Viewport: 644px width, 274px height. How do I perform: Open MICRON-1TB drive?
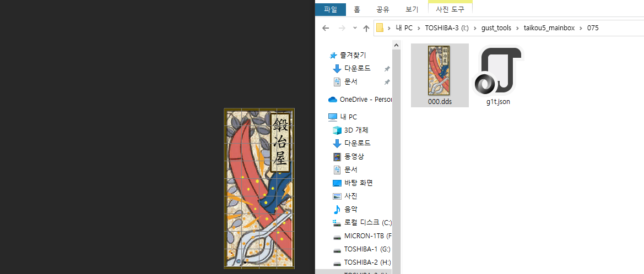368,236
